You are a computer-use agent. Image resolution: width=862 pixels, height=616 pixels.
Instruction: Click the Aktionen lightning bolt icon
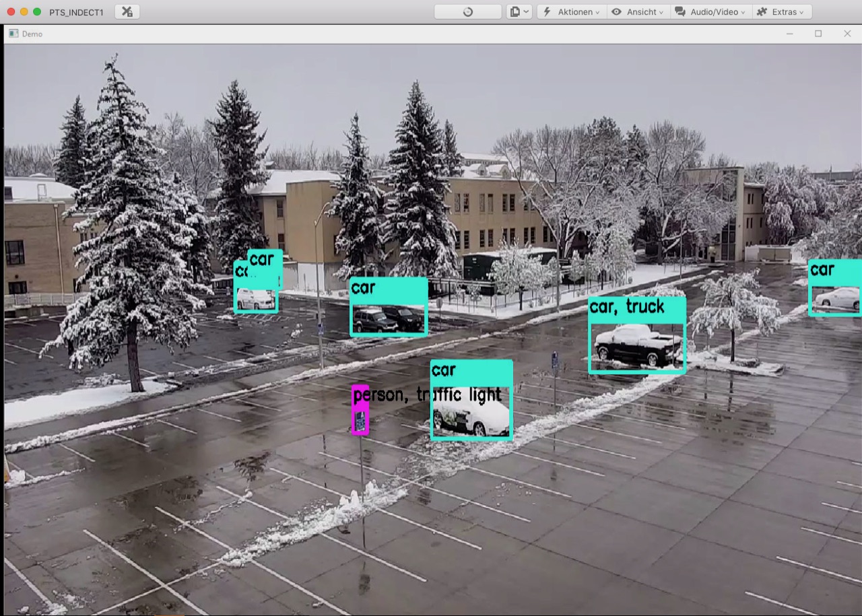(548, 11)
